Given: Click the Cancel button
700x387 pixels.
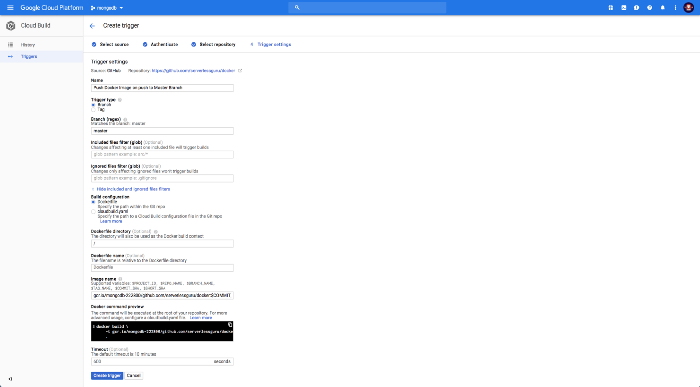Looking at the screenshot, I should pos(133,376).
